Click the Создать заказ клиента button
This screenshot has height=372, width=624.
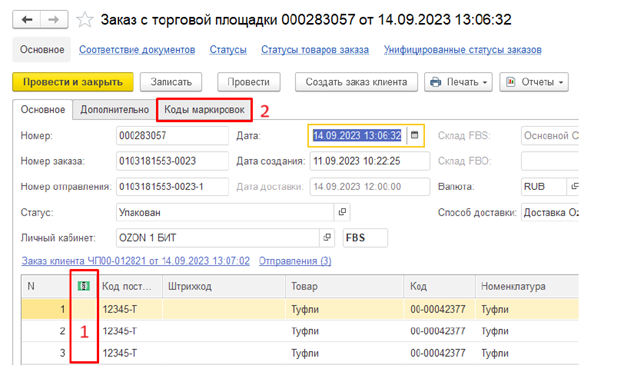pos(356,82)
